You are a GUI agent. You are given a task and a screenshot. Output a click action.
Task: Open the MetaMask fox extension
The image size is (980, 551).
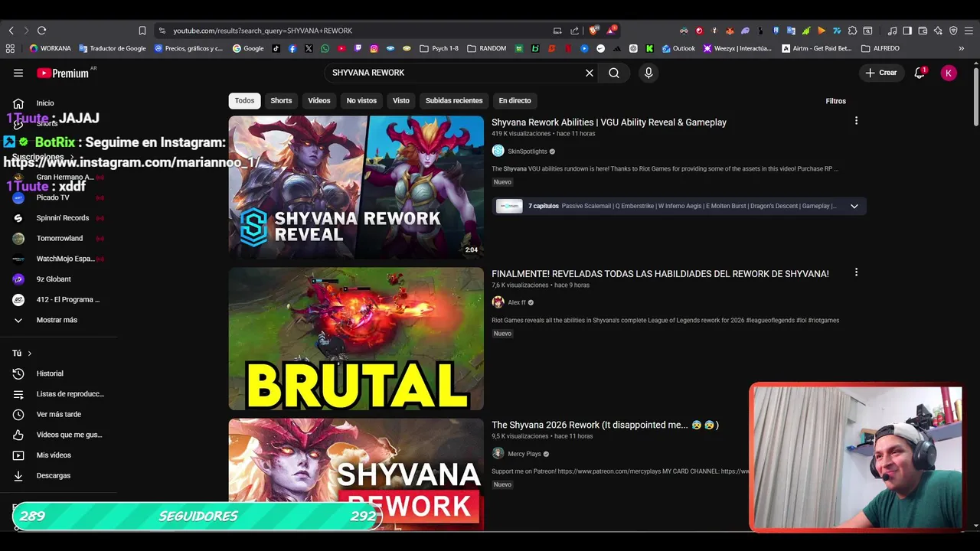[730, 31]
